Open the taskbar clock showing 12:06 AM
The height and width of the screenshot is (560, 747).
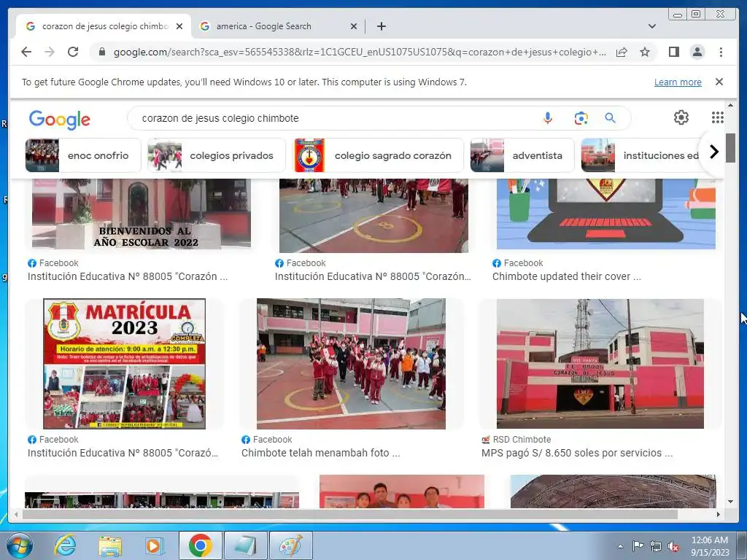click(x=710, y=546)
